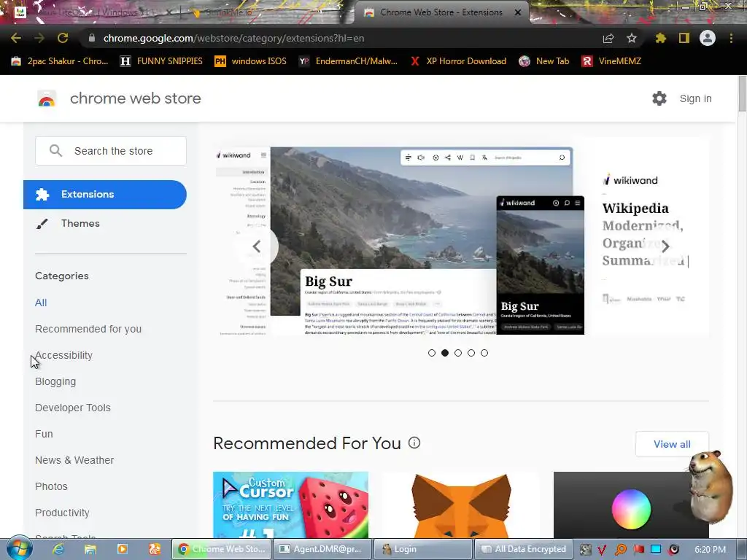Click the address bar URL

click(x=233, y=38)
